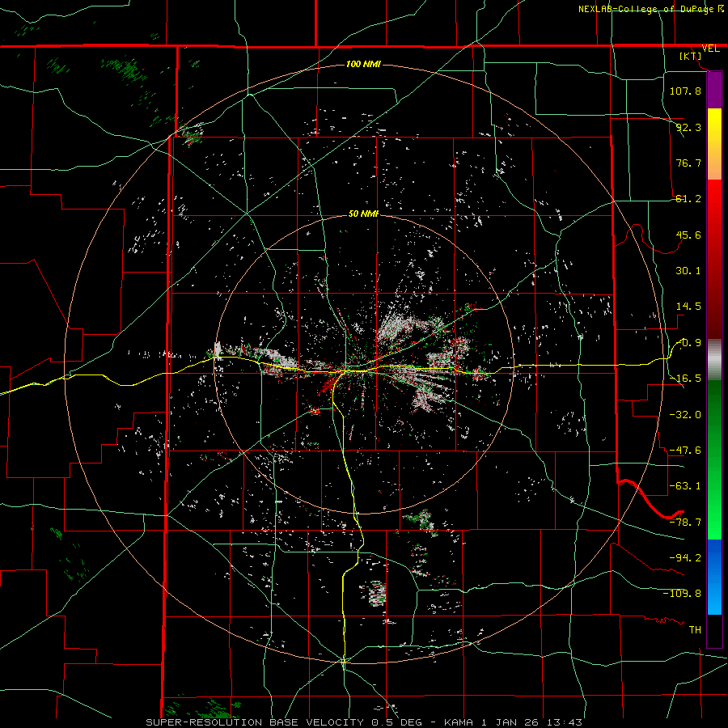Viewport: 728px width, 728px height.
Task: Select the 92.3 velocity scale value
Action: [x=688, y=127]
